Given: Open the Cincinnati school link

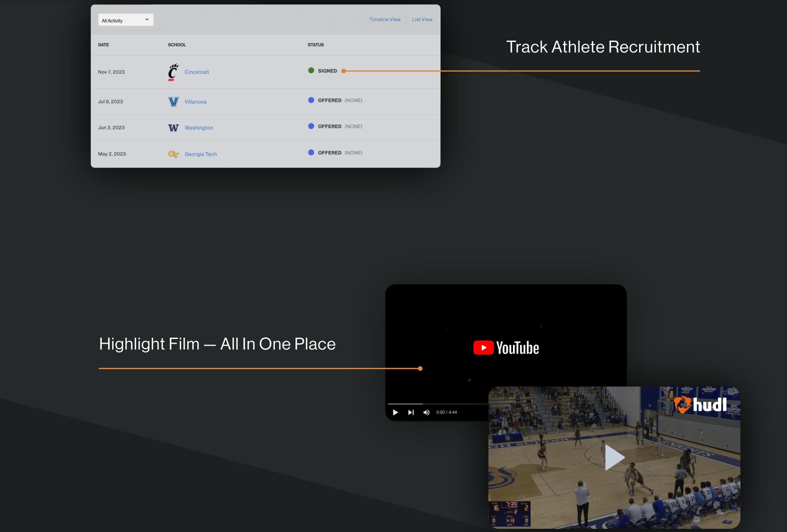Looking at the screenshot, I should pos(197,72).
